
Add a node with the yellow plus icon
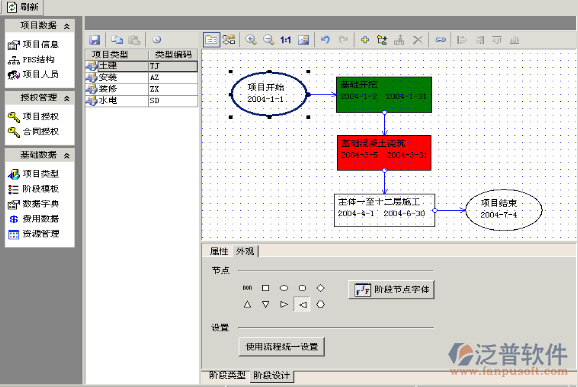pyautogui.click(x=365, y=40)
